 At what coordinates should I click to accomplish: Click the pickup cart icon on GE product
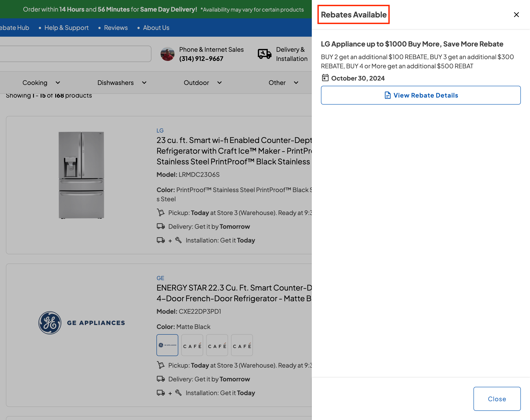(x=161, y=365)
